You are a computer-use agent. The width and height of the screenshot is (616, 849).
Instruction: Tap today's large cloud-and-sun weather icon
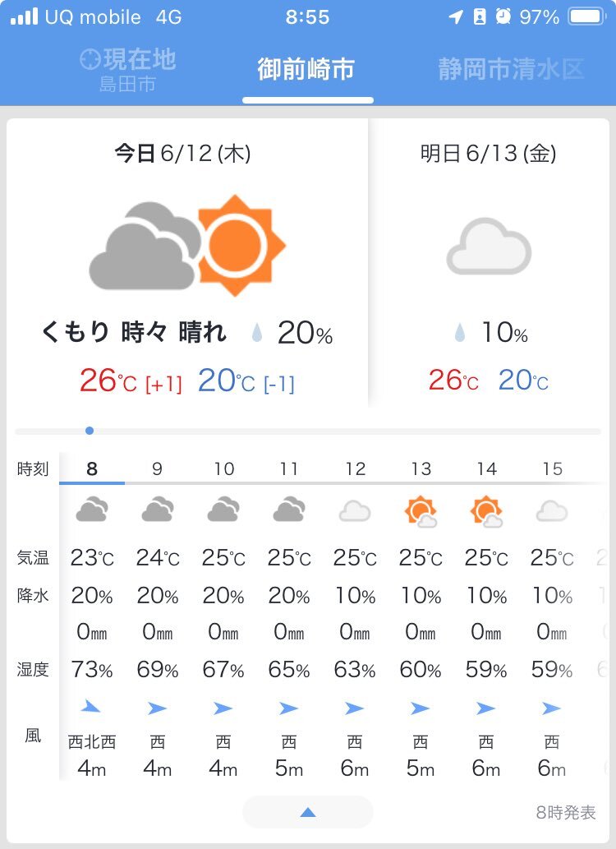pos(187,245)
